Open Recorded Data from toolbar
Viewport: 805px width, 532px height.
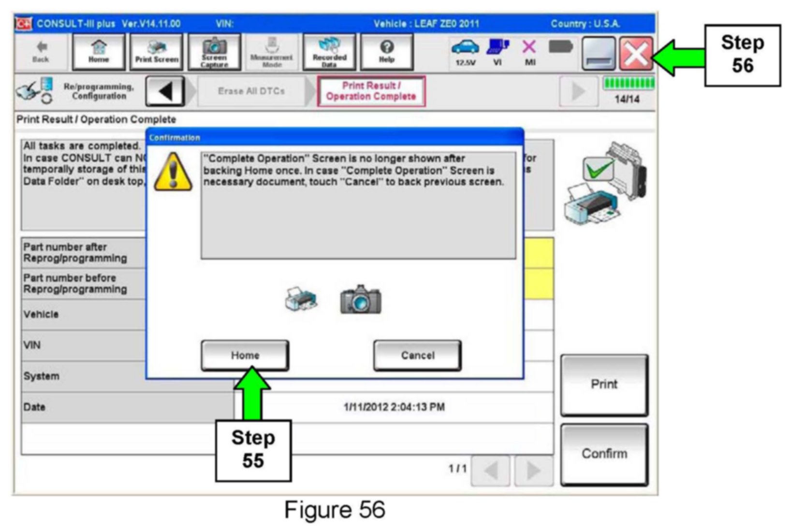329,52
